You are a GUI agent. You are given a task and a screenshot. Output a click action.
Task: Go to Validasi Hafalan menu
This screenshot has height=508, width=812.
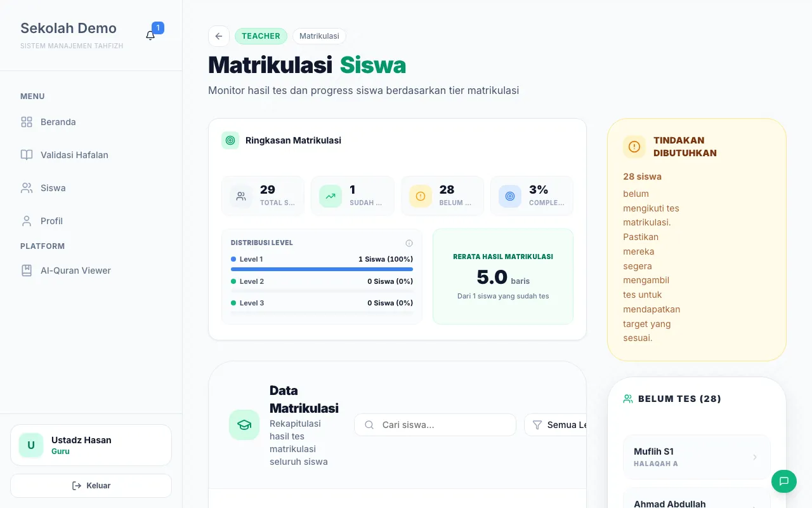coord(91,155)
